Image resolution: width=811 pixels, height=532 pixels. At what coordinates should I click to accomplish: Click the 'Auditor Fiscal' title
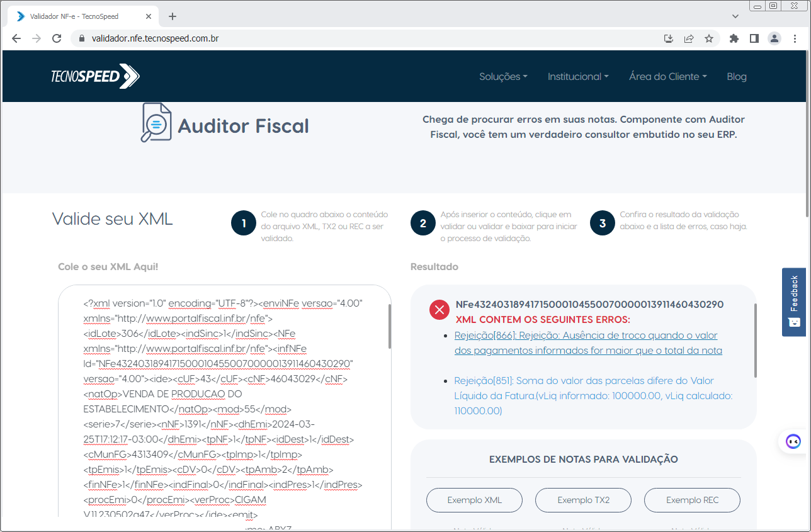pyautogui.click(x=244, y=126)
